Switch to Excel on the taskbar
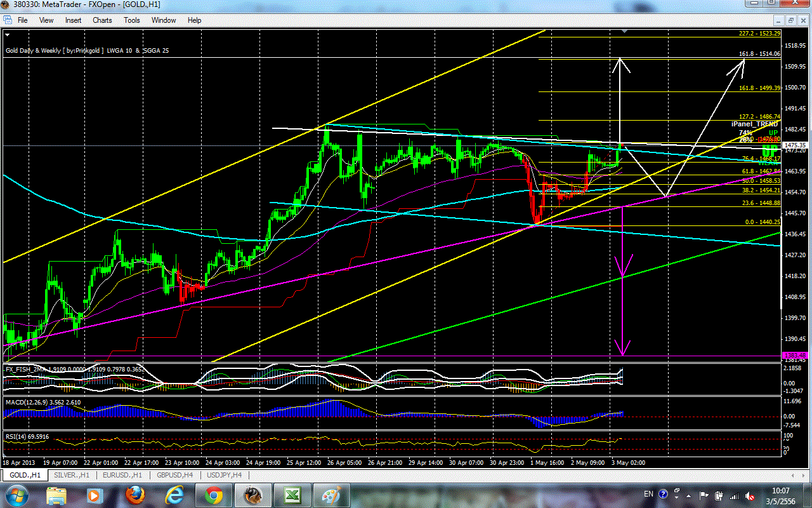The width and height of the screenshot is (812, 508). pos(292,495)
